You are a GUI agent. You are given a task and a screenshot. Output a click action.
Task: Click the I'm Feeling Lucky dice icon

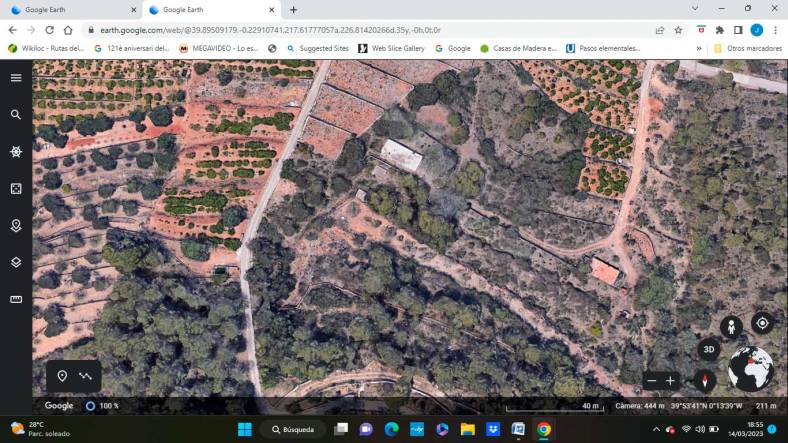click(x=16, y=189)
